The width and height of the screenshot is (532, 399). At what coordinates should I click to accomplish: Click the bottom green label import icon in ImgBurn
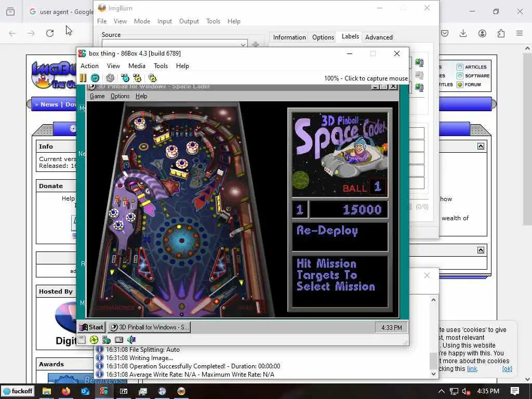pos(419,87)
